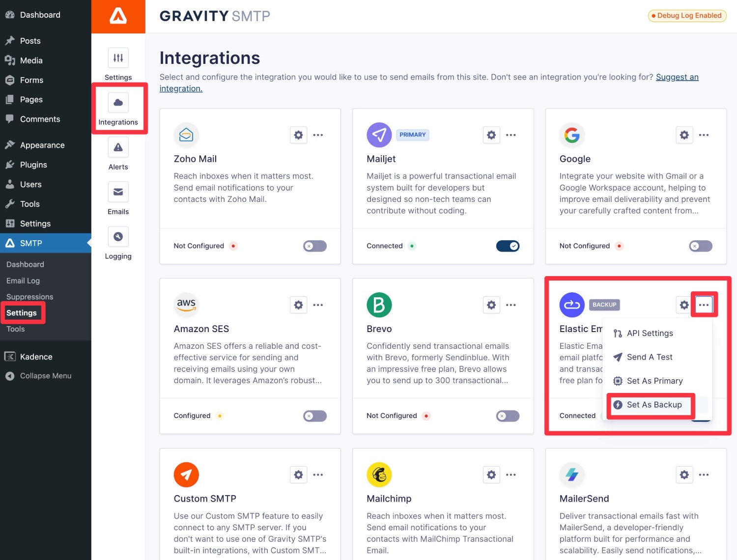The image size is (737, 560).
Task: Expand Google three-dot menu
Action: [x=704, y=135]
